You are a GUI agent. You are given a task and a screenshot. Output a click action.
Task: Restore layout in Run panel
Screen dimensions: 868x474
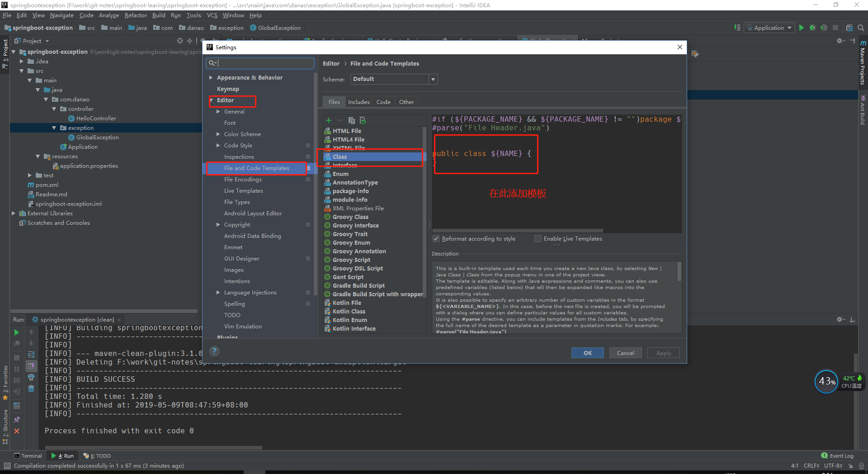click(17, 406)
